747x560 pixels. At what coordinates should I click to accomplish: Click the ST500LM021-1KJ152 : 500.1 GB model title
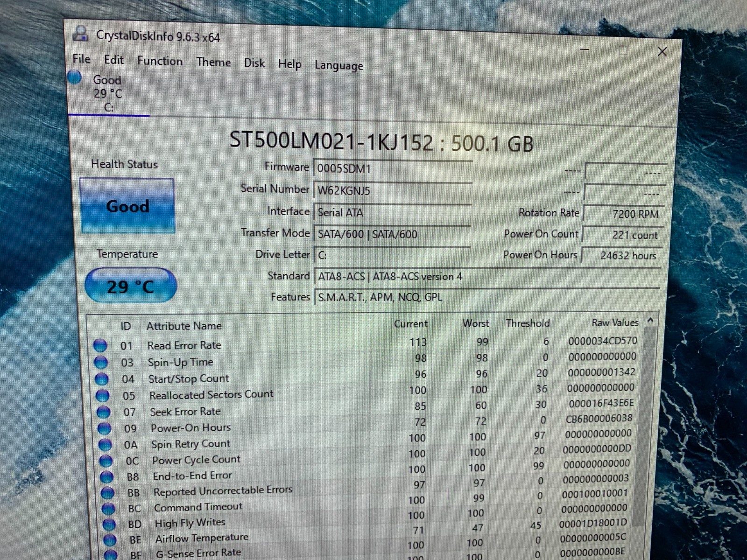[x=381, y=141]
